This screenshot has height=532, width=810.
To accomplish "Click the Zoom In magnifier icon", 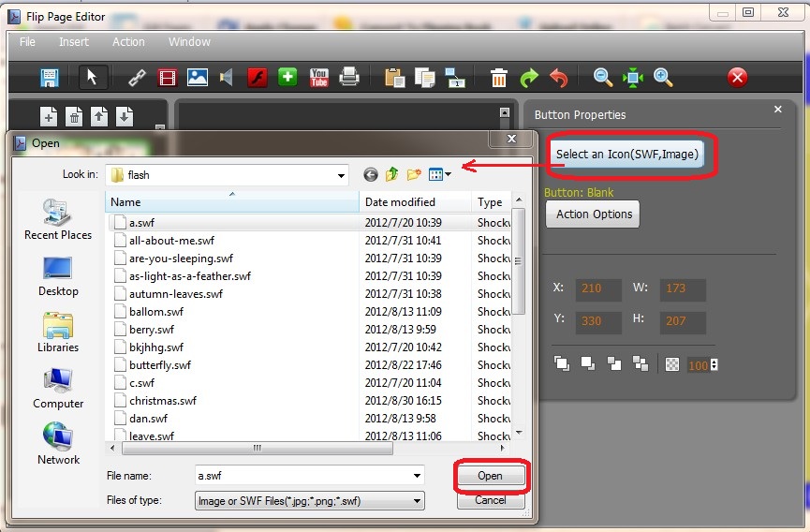I will (664, 78).
